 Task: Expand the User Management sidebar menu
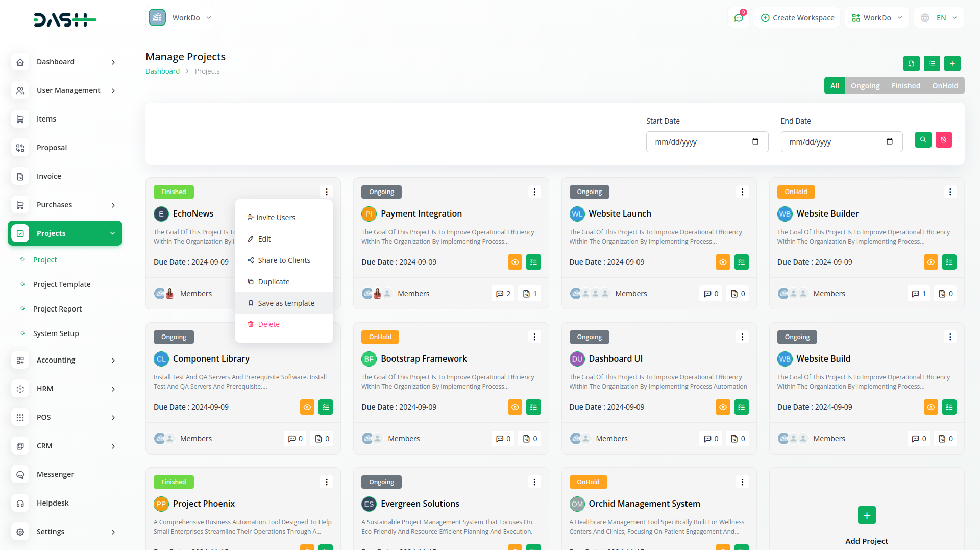(65, 90)
